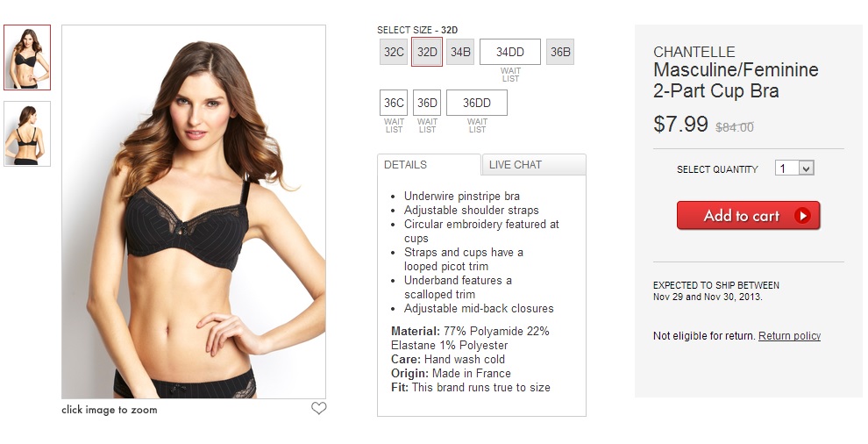Open the Live Chat tab
Viewport: 868px width, 444px height.
coord(534,165)
